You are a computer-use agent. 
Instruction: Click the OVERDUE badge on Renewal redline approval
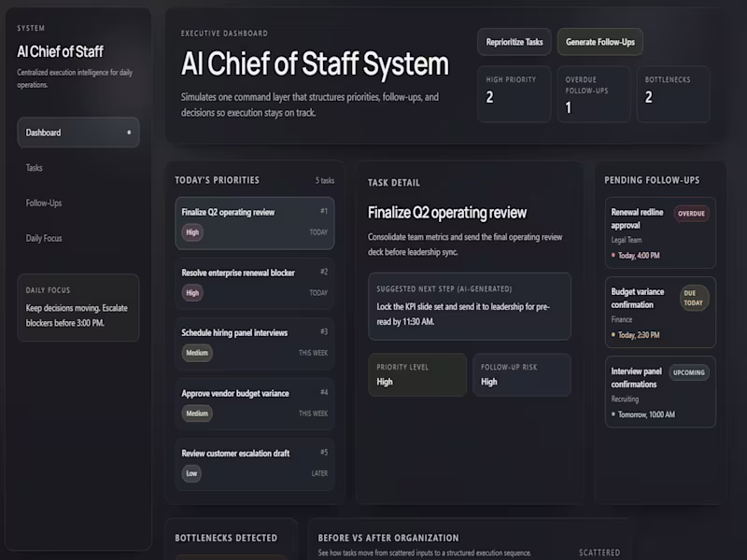click(x=691, y=212)
